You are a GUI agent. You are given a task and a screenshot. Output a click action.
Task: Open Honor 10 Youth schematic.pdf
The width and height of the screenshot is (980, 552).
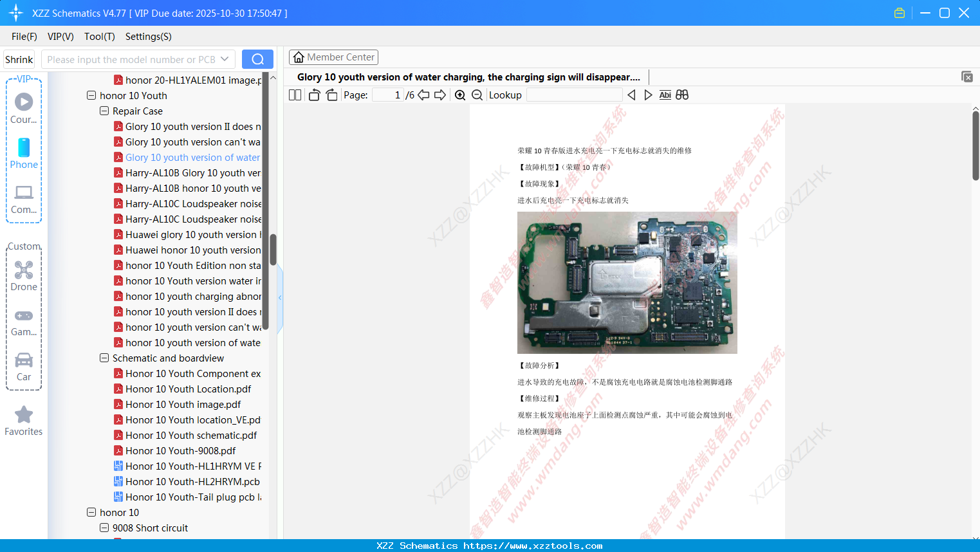[186, 435]
